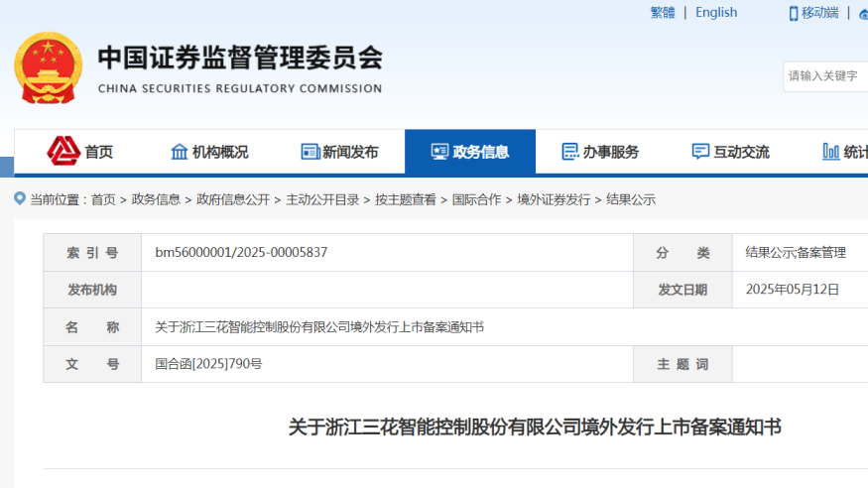Screen dimensions: 868x488
Task: Go to 境外证券发行 in the breadcrumb
Action: point(554,199)
